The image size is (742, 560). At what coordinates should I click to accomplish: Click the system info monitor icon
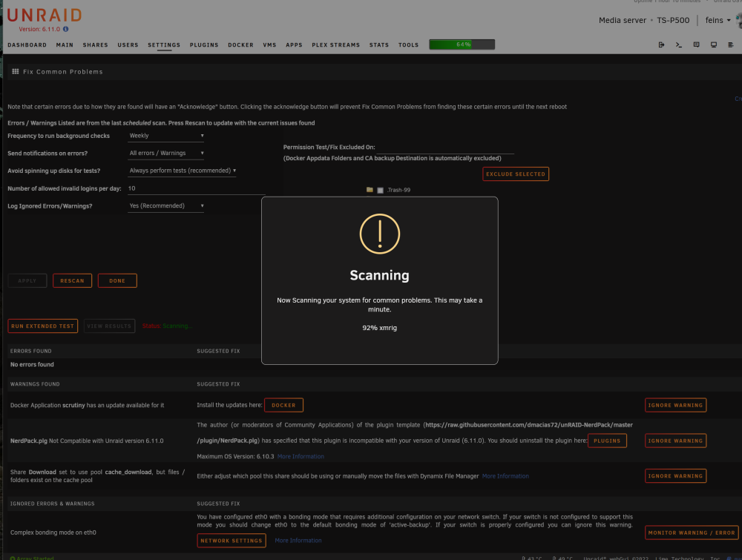[x=714, y=45]
